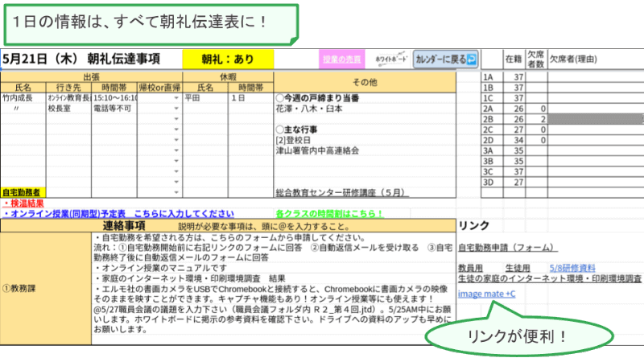Select the 帰校or直帰 column header
The height and width of the screenshot is (362, 644).
[159, 88]
